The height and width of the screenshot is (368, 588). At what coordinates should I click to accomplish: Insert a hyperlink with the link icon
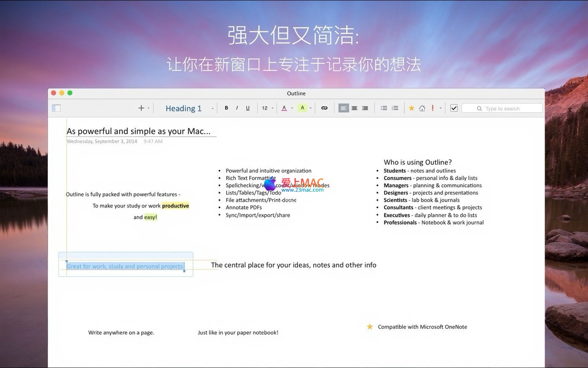pos(324,108)
